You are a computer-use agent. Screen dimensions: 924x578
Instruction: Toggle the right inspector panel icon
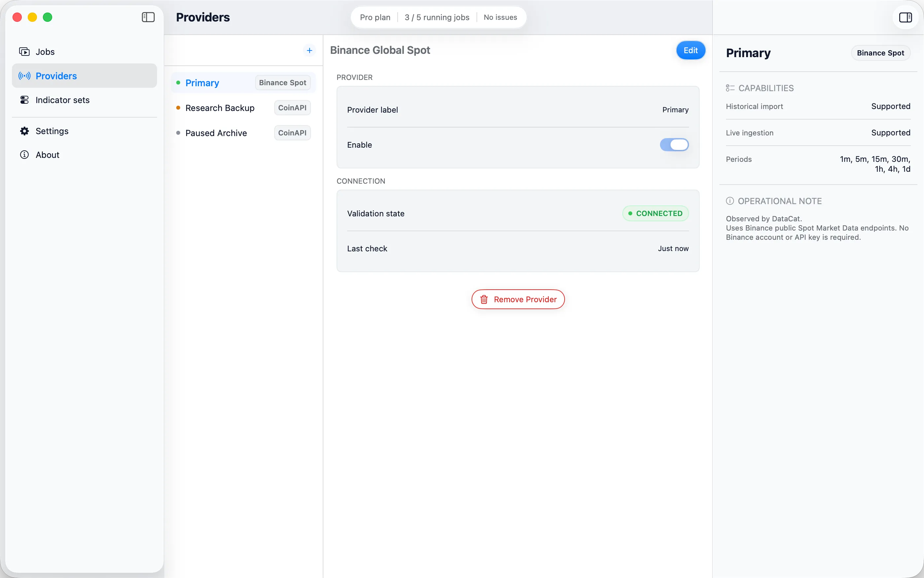(x=905, y=17)
